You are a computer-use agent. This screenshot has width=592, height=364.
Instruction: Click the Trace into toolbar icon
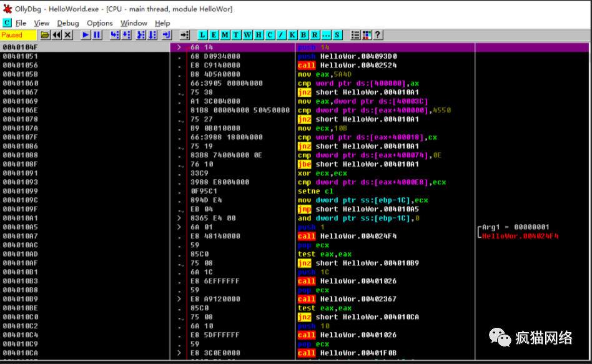point(141,35)
